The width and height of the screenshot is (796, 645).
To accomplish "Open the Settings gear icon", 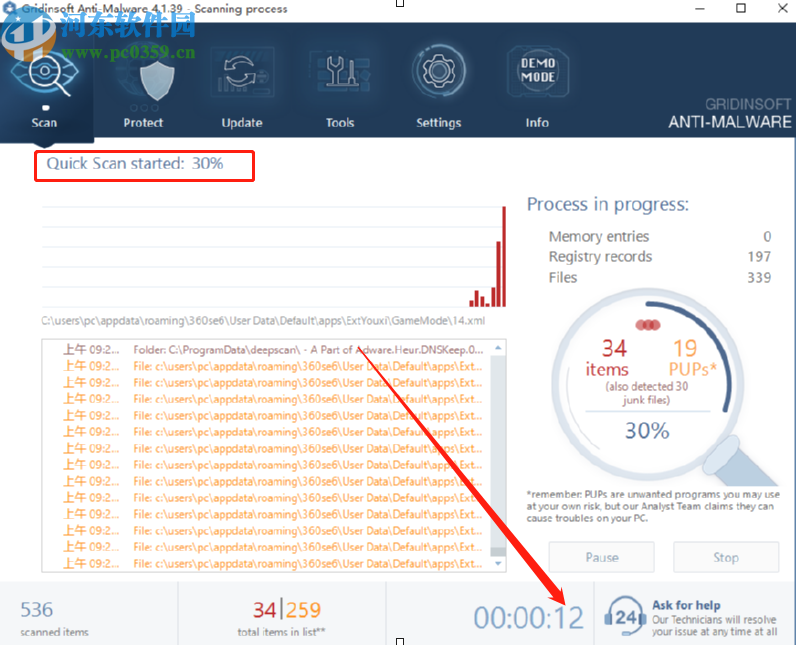I will 439,72.
